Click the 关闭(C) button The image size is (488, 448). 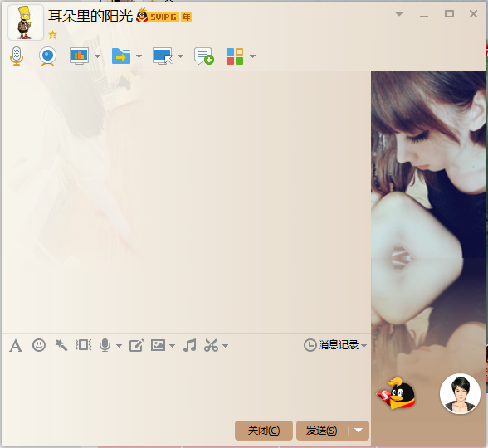click(264, 431)
